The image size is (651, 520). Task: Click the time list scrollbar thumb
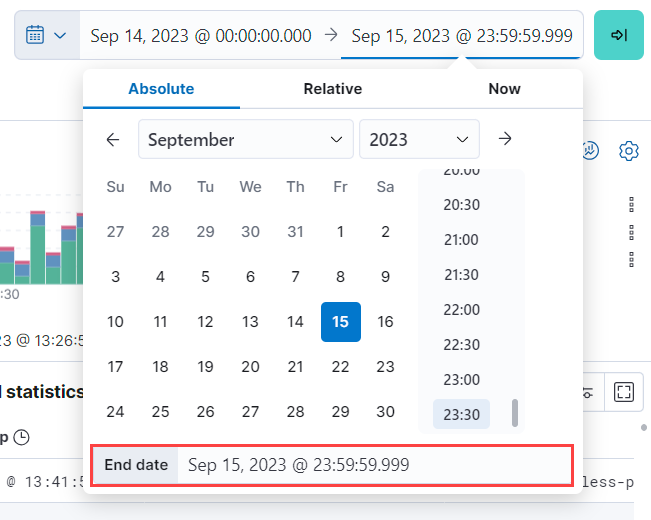coord(515,413)
